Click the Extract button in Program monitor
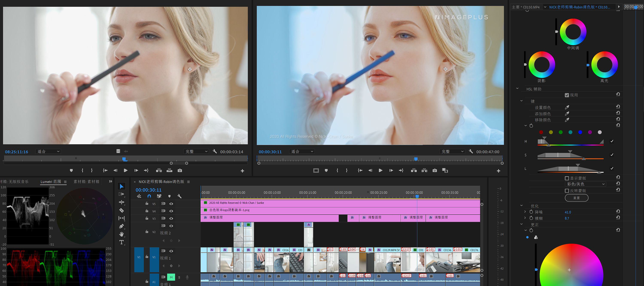Viewport: 644px width, 286px height. [424, 170]
